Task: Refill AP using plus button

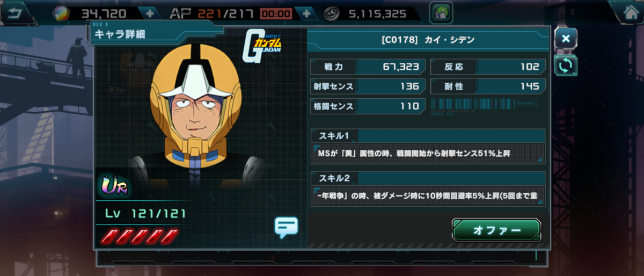Action: click(306, 13)
